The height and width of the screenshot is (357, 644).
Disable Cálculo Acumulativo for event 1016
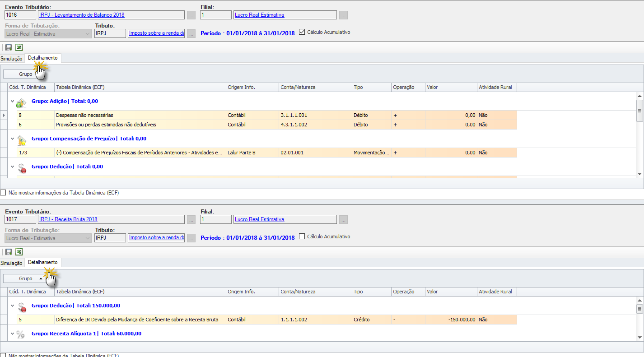tap(302, 32)
